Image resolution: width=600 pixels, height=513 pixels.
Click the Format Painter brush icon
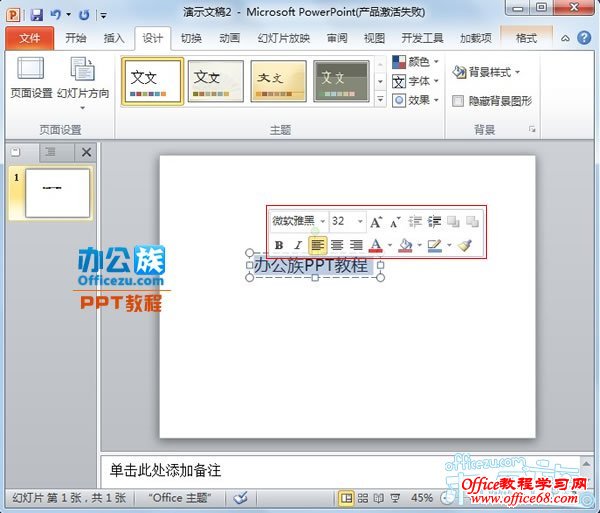465,245
